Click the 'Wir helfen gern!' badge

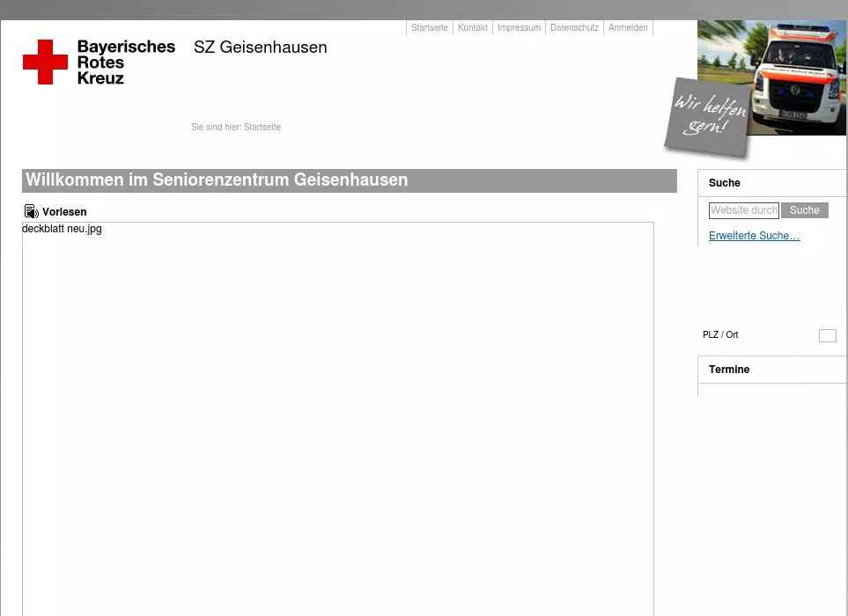[x=710, y=117]
